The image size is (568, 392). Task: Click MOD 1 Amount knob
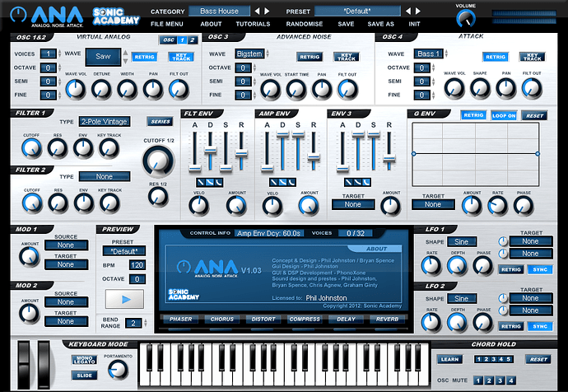30,257
